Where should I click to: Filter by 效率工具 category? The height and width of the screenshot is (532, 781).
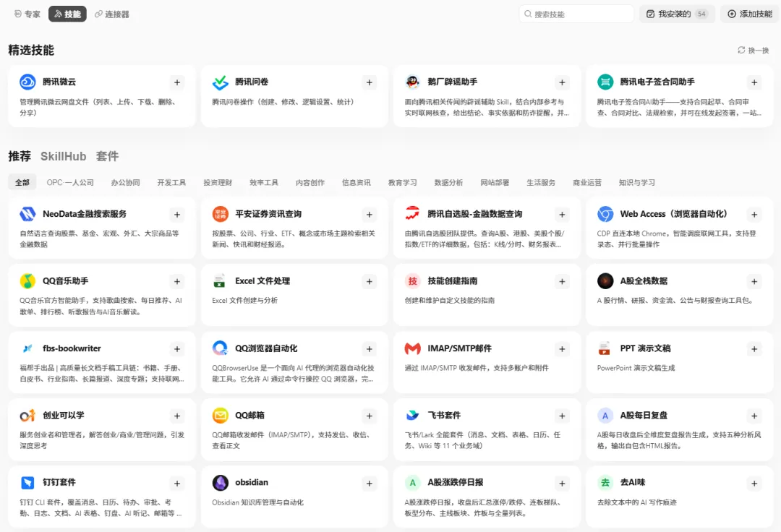pyautogui.click(x=264, y=183)
